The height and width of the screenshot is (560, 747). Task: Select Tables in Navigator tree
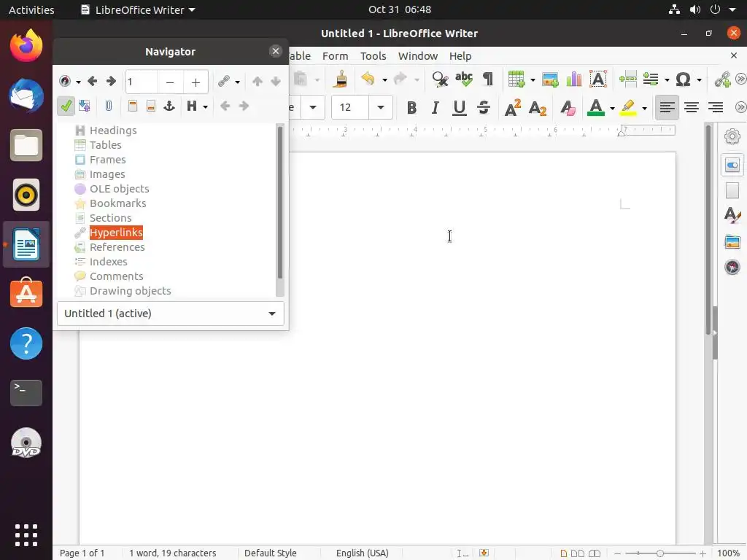[x=105, y=145]
